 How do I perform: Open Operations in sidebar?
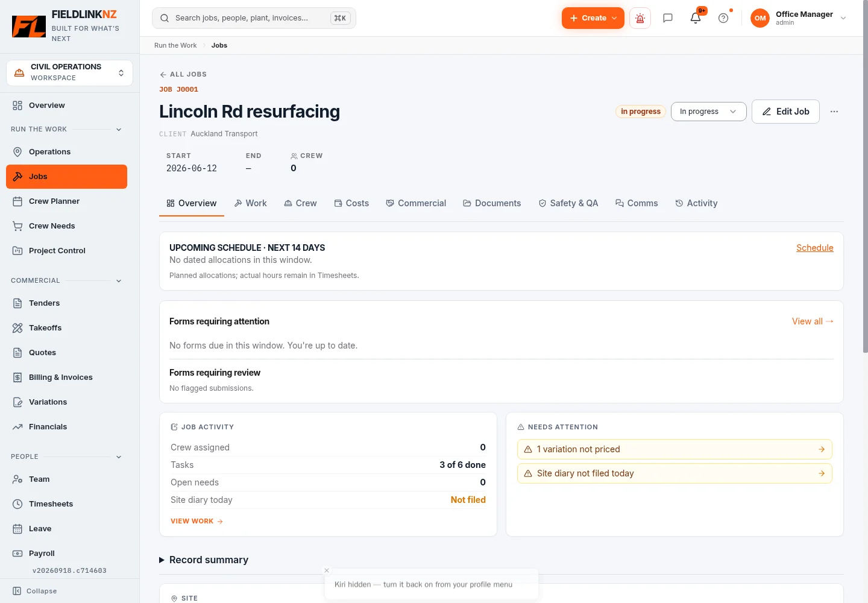[x=66, y=152]
